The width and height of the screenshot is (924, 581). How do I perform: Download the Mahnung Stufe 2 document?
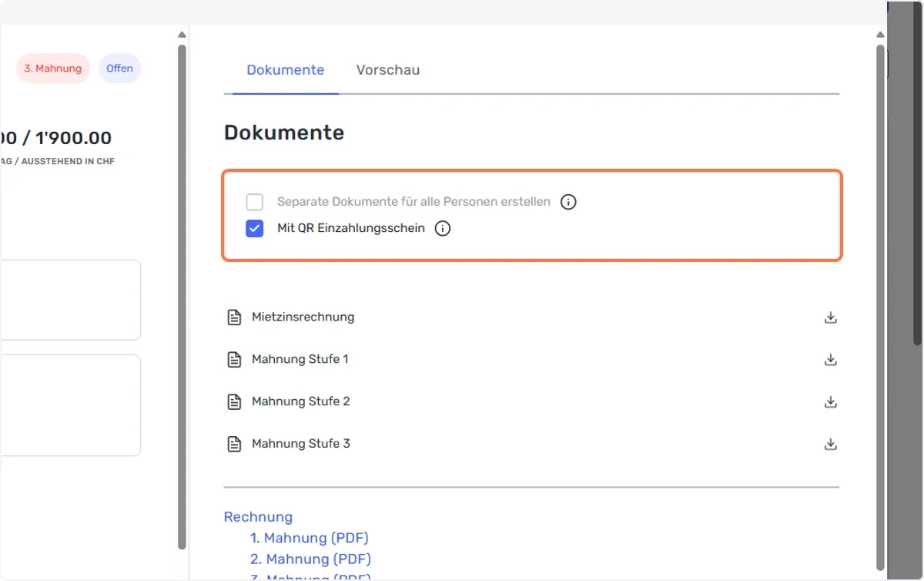pyautogui.click(x=830, y=402)
